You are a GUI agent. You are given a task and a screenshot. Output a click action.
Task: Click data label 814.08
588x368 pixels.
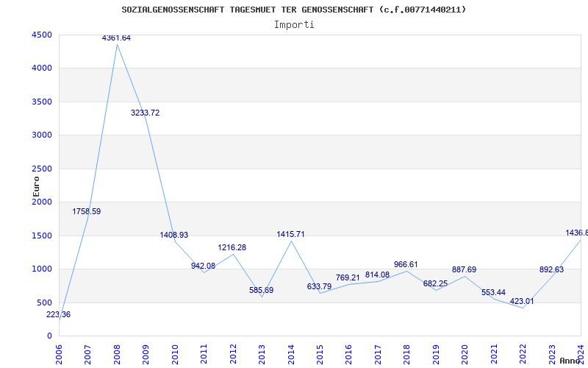click(x=378, y=275)
